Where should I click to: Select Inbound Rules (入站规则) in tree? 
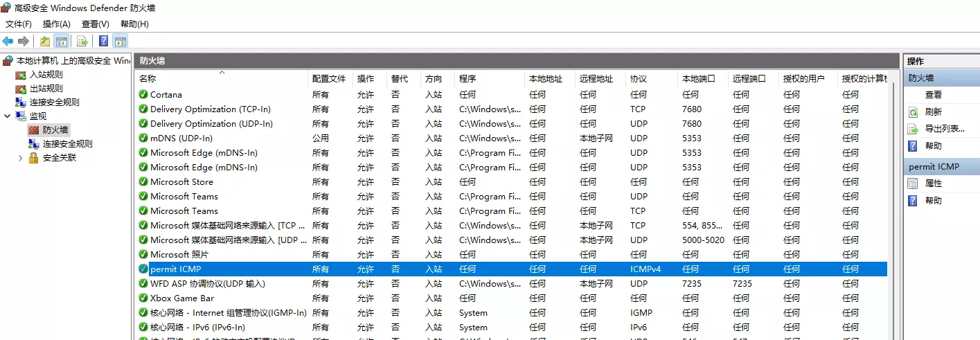[46, 74]
